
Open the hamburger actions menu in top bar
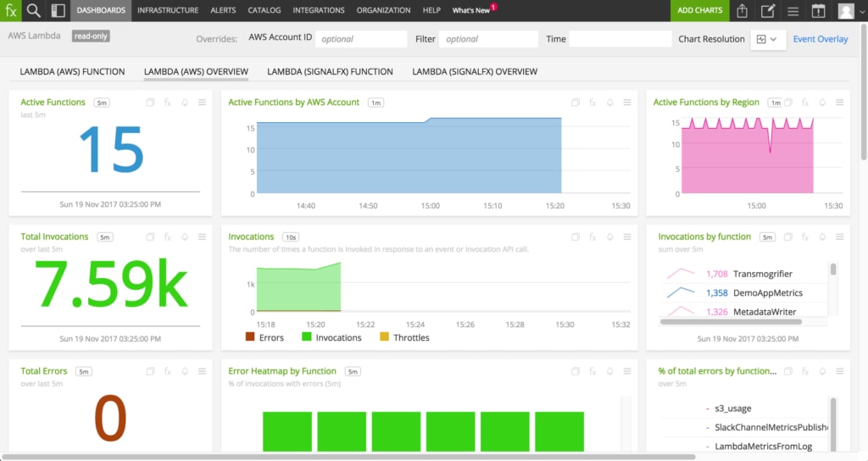[793, 10]
